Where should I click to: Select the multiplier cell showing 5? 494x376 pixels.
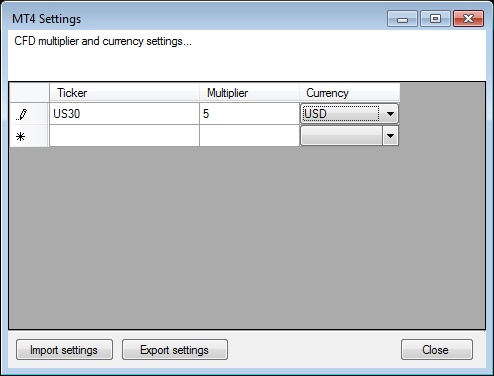click(249, 114)
